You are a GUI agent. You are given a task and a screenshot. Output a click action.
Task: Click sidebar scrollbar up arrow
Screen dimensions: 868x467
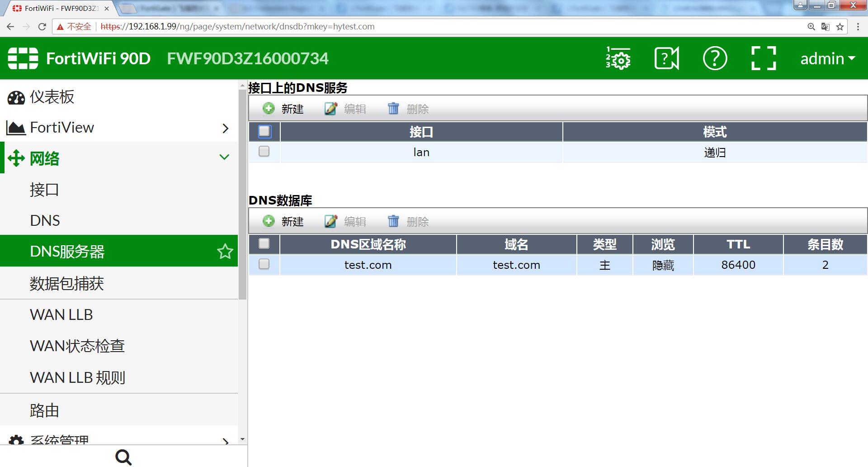[242, 86]
